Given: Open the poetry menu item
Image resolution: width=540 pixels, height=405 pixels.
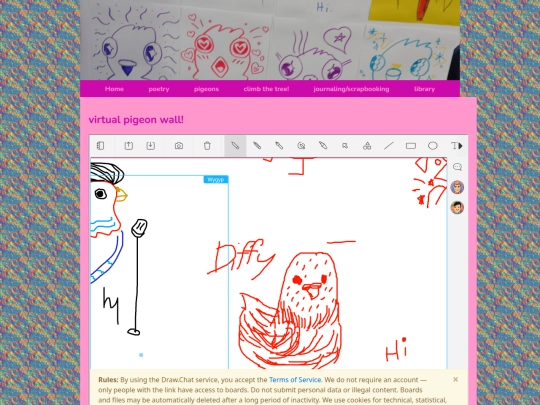Looking at the screenshot, I should click(159, 89).
